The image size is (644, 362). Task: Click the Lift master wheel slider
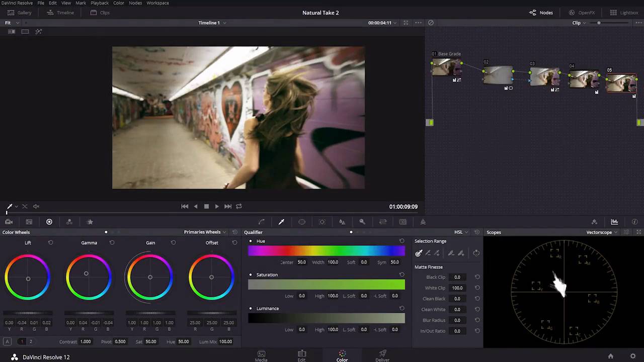(x=28, y=313)
